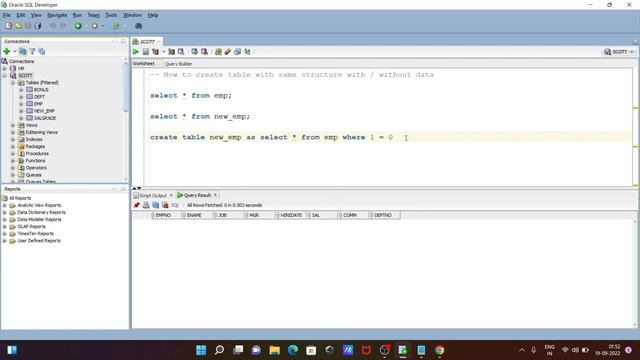Click the Run Script icon in worksheet toolbar
The width and height of the screenshot is (640, 360).
point(146,52)
